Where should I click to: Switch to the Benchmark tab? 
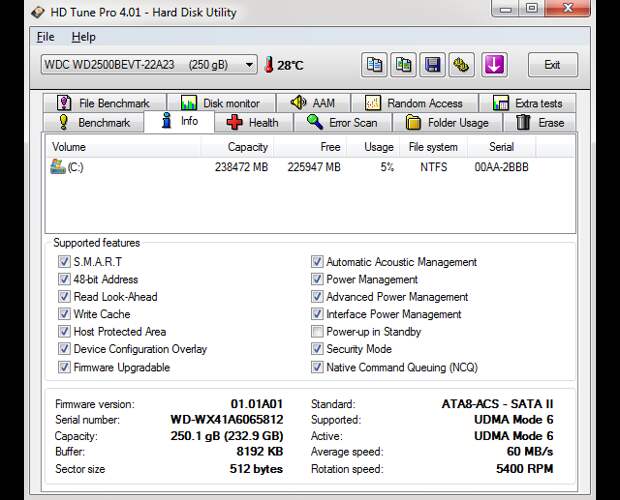click(94, 123)
